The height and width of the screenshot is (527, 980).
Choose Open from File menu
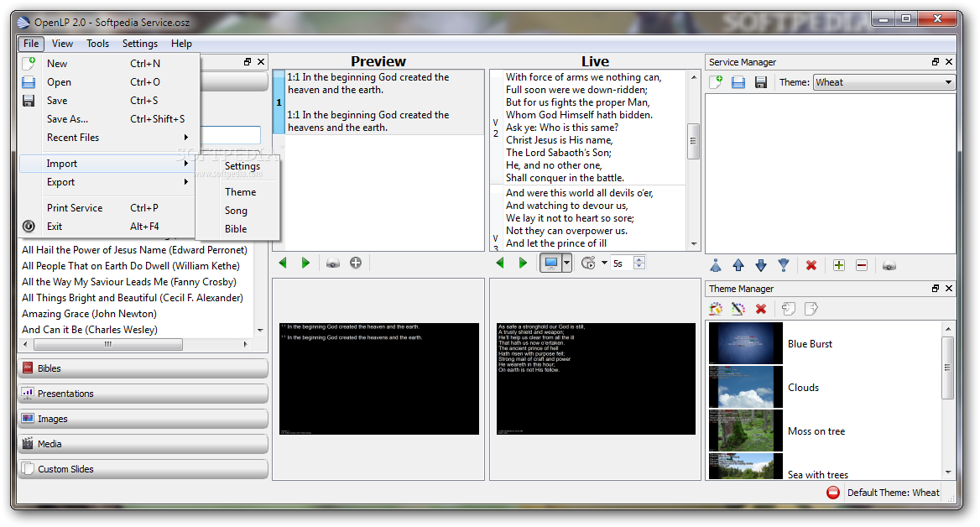109,82
